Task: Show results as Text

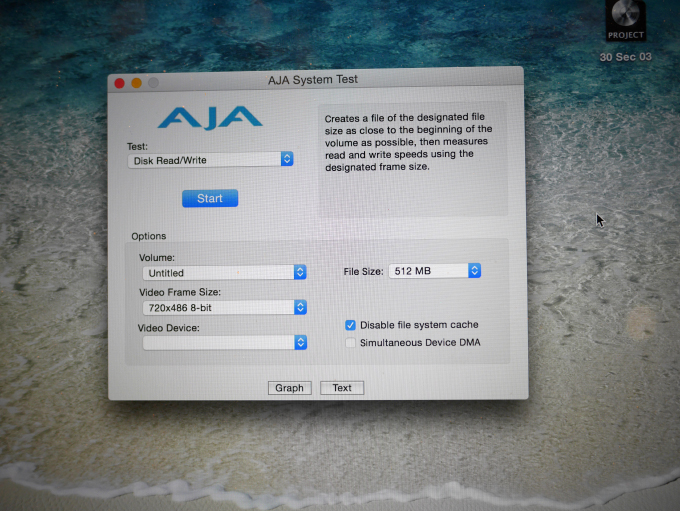Action: (x=342, y=388)
